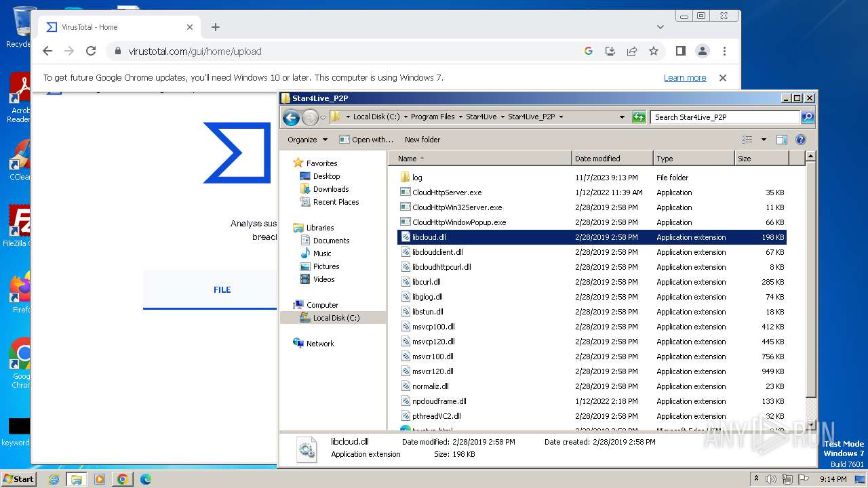This screenshot has height=488, width=868.
Task: Select libcurl.dll file
Action: coord(591,282)
